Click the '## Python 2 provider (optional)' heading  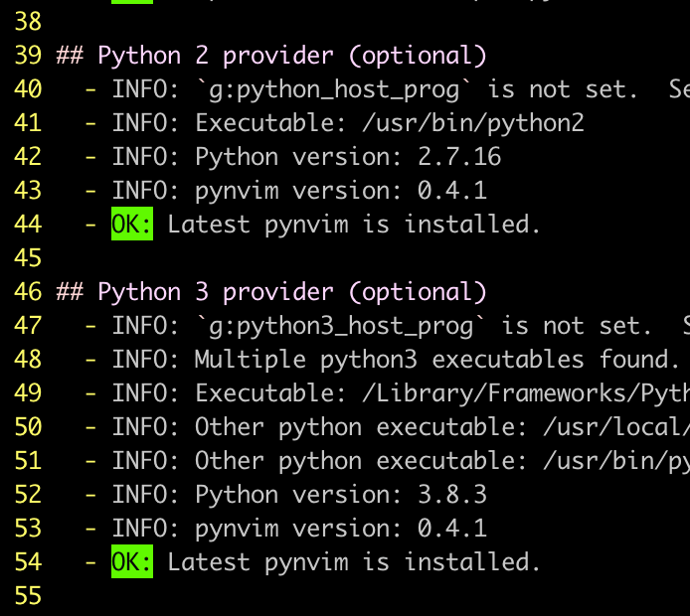pos(271,57)
